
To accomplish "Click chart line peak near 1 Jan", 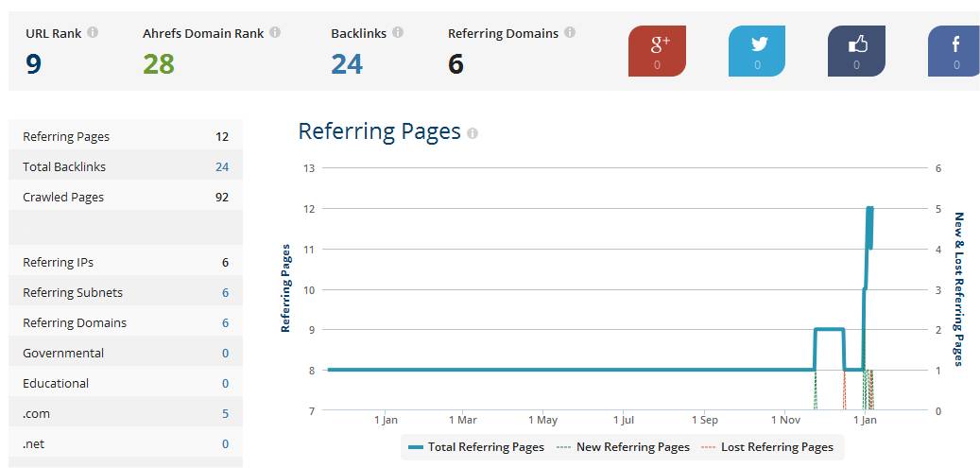I will (869, 209).
